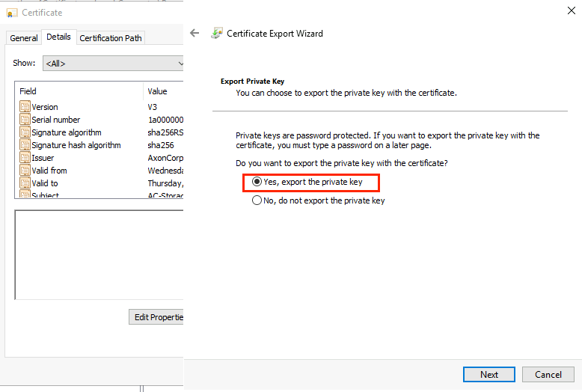582x392 pixels.
Task: Click the AxonCorp issuer value
Action: pos(165,158)
